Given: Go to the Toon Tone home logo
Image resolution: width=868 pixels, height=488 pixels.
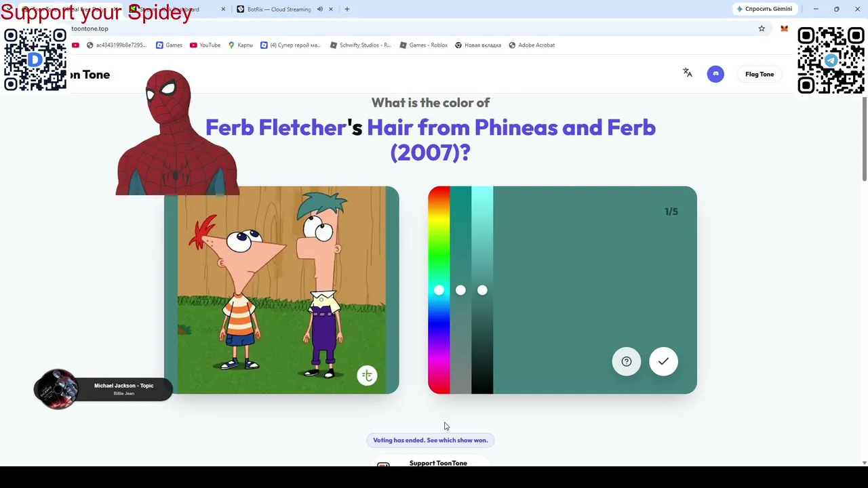Looking at the screenshot, I should tap(90, 75).
